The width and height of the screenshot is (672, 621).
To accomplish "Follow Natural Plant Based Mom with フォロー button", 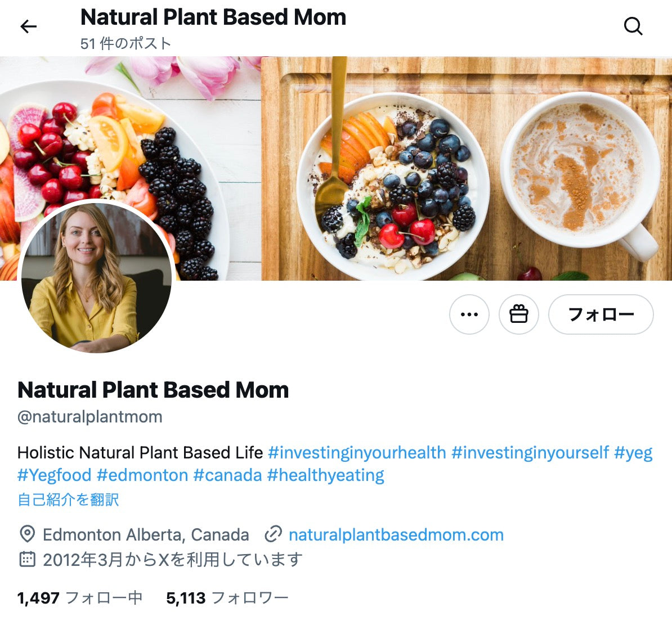I will (x=601, y=314).
